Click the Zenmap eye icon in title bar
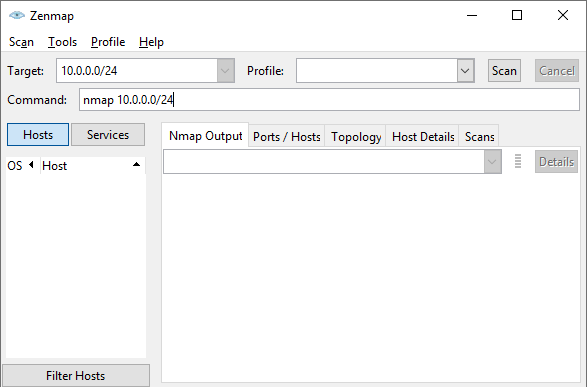The height and width of the screenshot is (387, 587). click(x=17, y=15)
